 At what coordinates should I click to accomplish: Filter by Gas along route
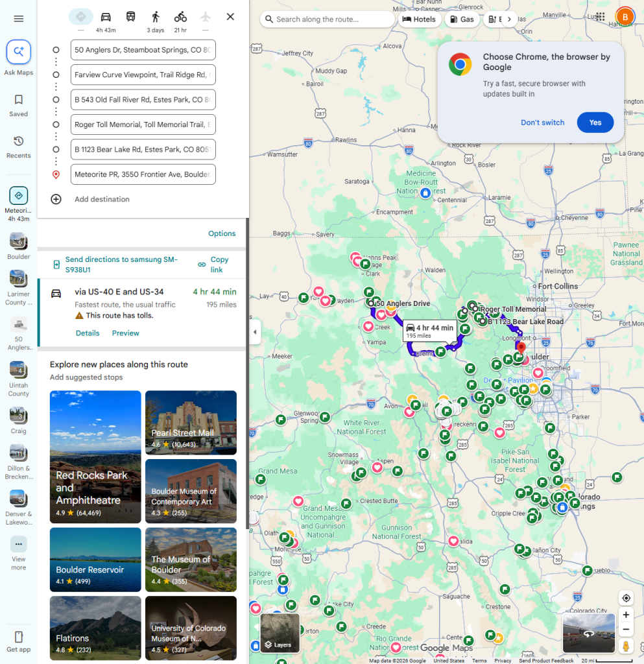pyautogui.click(x=462, y=19)
